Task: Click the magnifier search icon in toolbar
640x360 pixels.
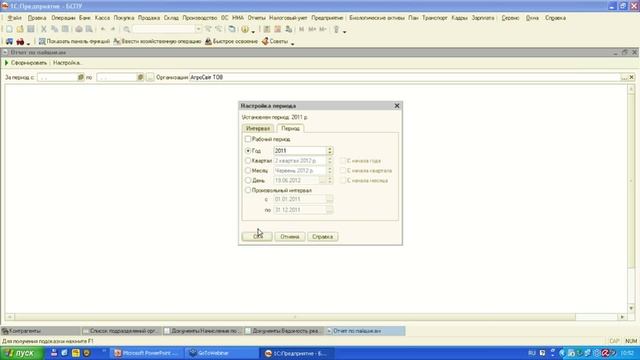Action: [127, 29]
